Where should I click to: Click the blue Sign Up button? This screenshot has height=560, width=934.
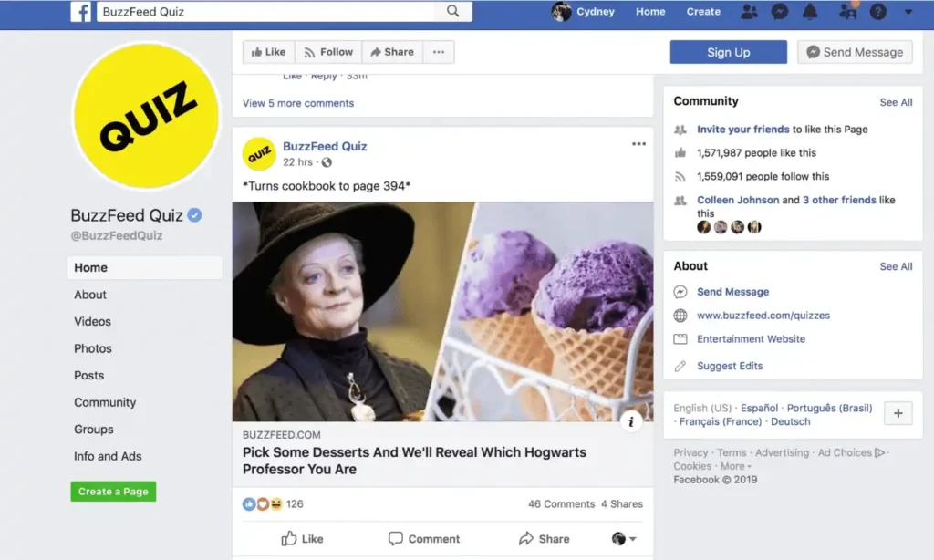728,52
